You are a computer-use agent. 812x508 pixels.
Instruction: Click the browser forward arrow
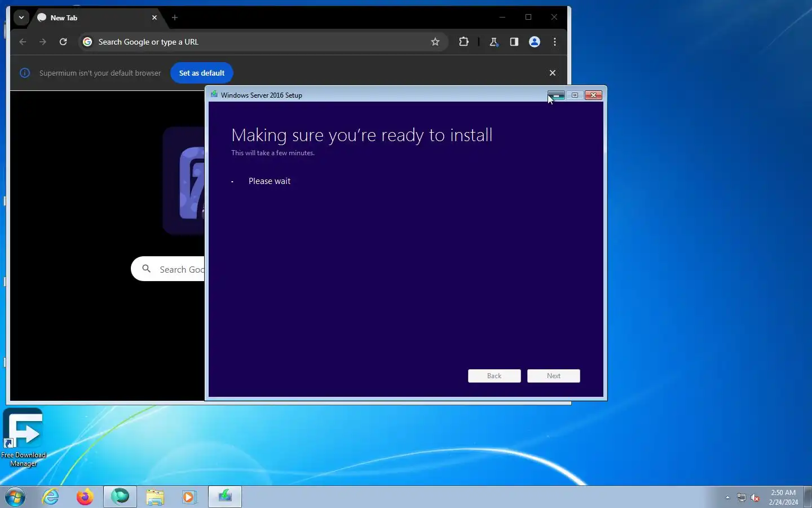coord(43,42)
